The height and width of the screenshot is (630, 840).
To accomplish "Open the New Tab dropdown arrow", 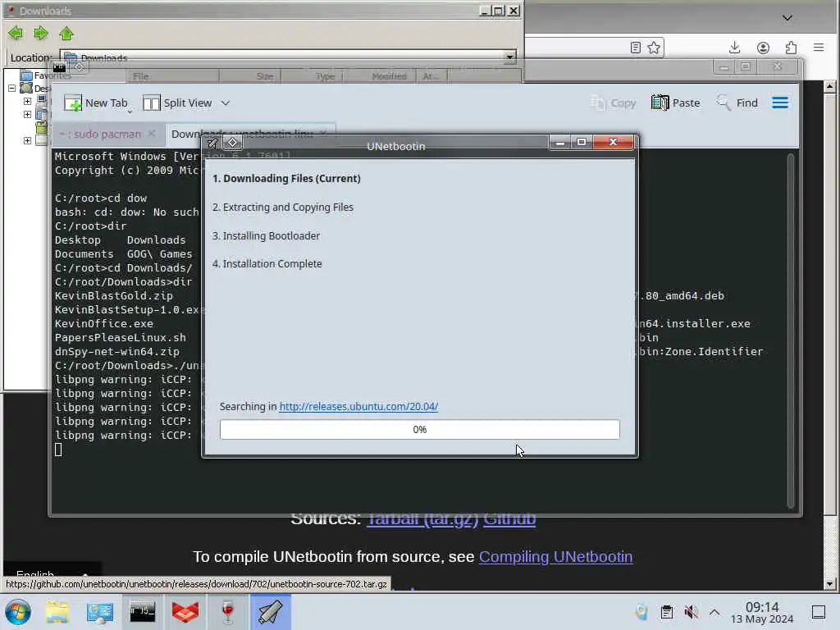I will point(130,112).
